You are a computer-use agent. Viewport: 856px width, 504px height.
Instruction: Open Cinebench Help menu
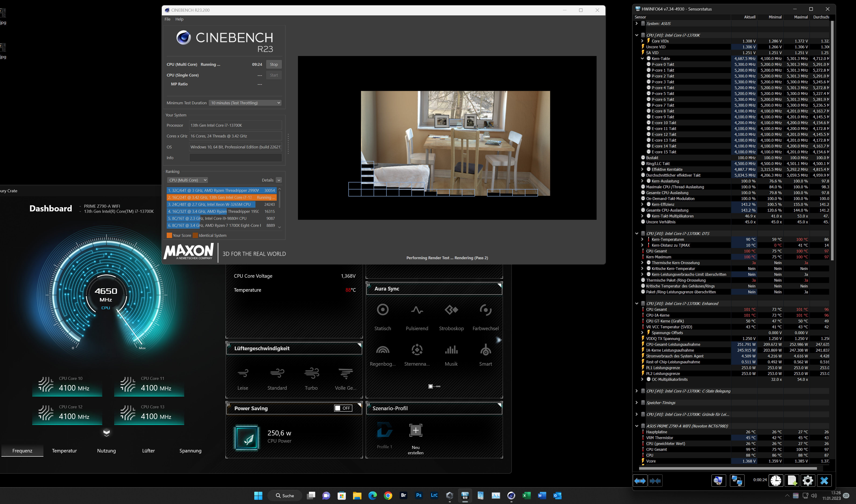179,19
